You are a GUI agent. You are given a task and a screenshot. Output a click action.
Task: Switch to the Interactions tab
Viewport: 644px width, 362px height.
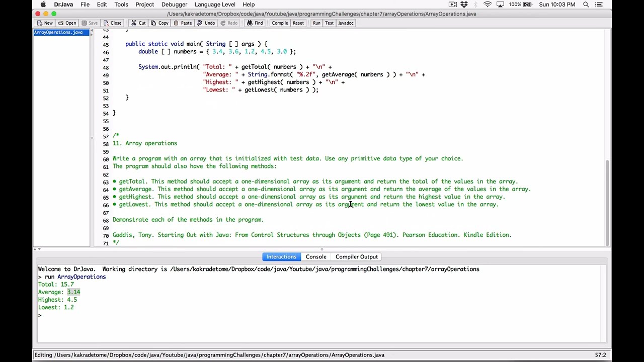click(x=281, y=257)
